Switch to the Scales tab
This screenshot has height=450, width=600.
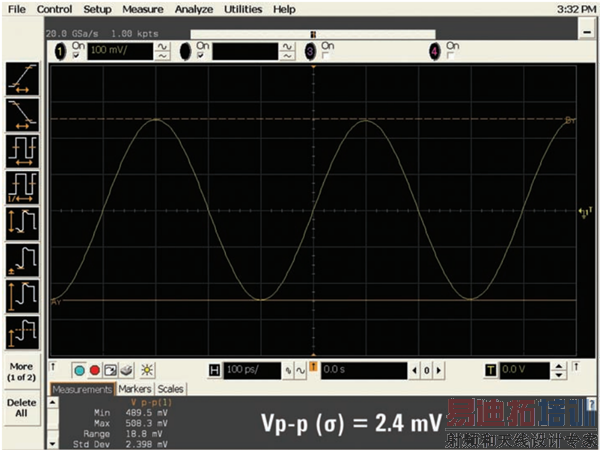click(x=170, y=389)
